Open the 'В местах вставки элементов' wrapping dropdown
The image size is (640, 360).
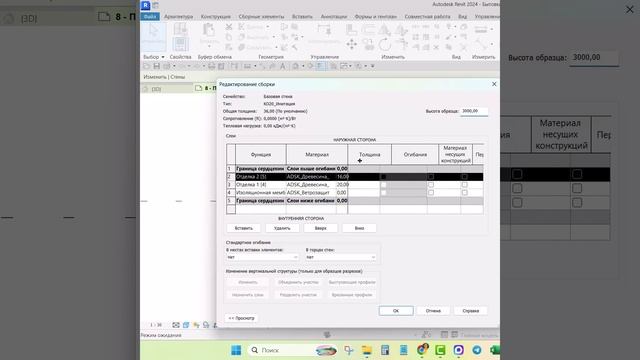pos(262,257)
